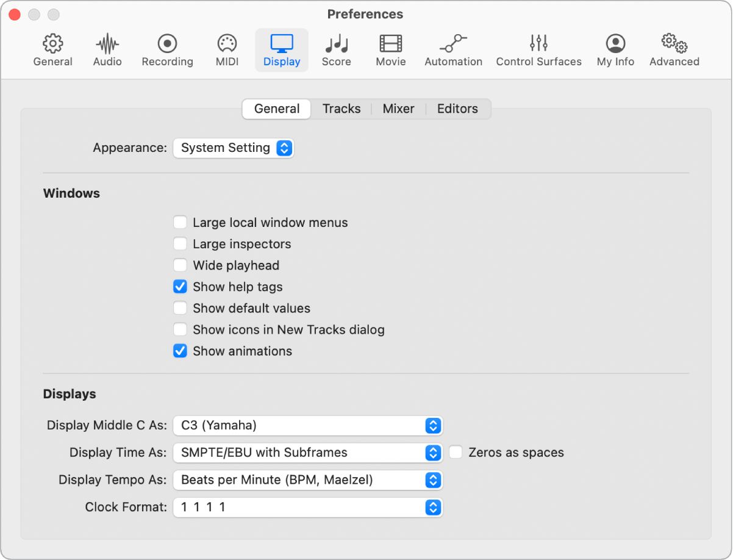Open the Audio preferences pane
This screenshot has height=560, width=733.
pyautogui.click(x=107, y=50)
